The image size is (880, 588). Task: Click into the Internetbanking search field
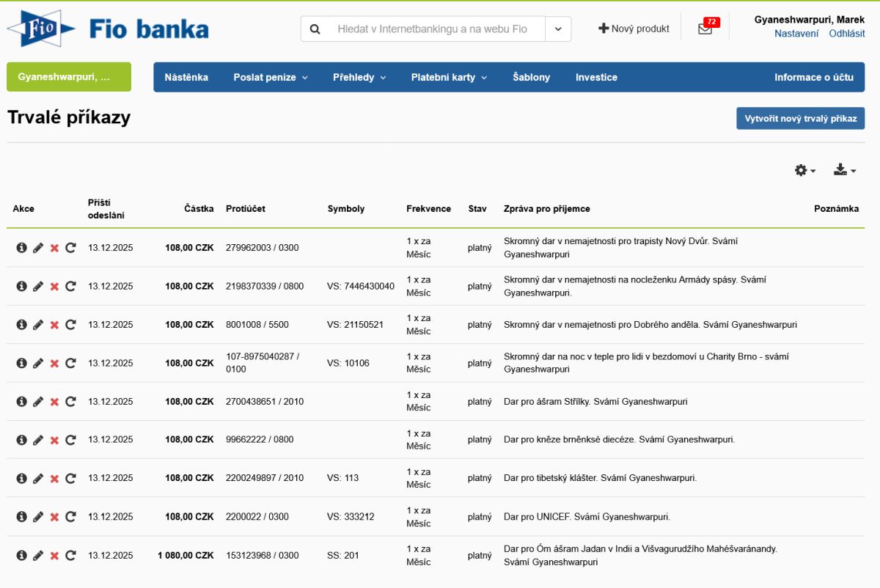coord(433,29)
